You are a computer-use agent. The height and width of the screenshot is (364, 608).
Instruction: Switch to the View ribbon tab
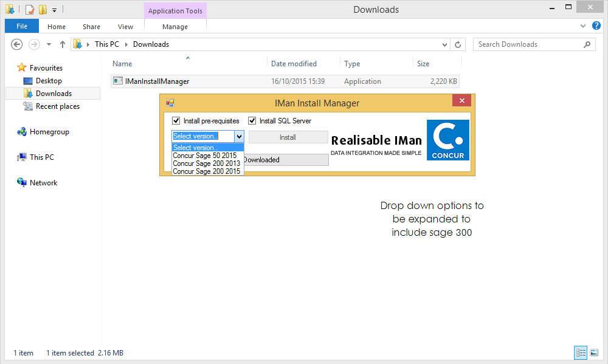click(x=125, y=27)
